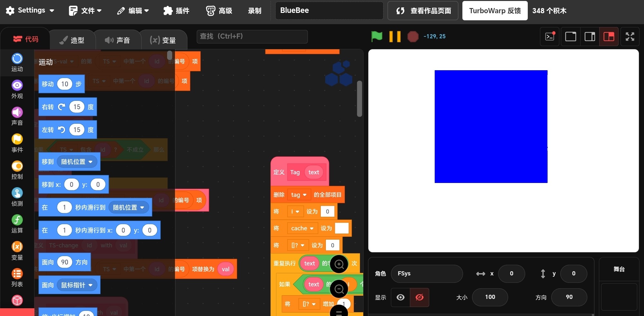Image resolution: width=644 pixels, height=316 pixels.
Task: Select the pink cube custom blocks category
Action: point(17,301)
